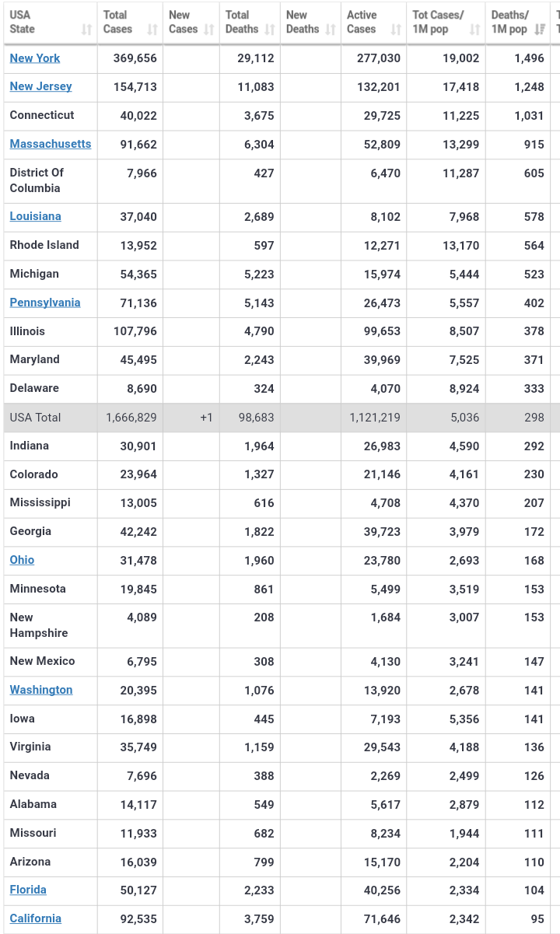The width and height of the screenshot is (560, 934).
Task: Open the Massachusetts state link
Action: [x=51, y=144]
